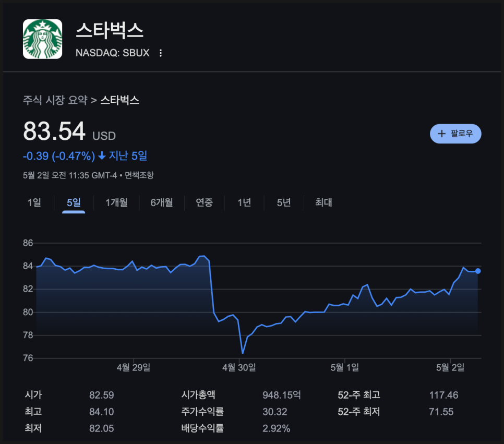The image size is (504, 444).
Task: Click the NASDAQ: SBUX ticker text
Action: click(113, 53)
